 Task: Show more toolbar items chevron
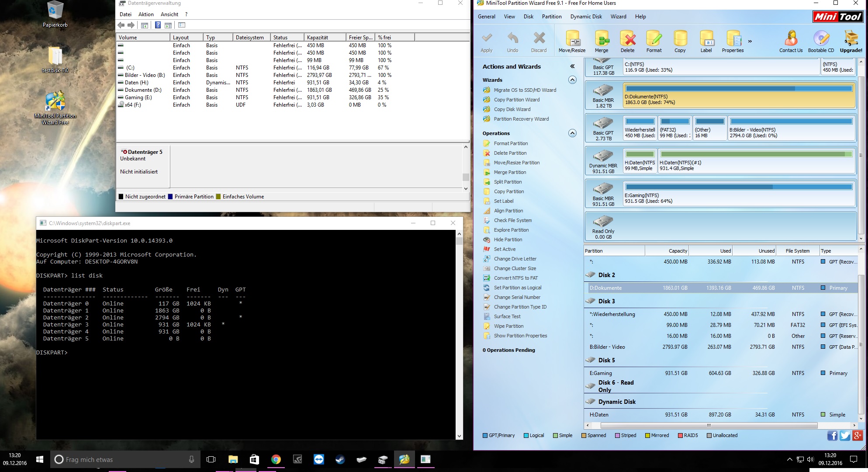[x=750, y=42]
